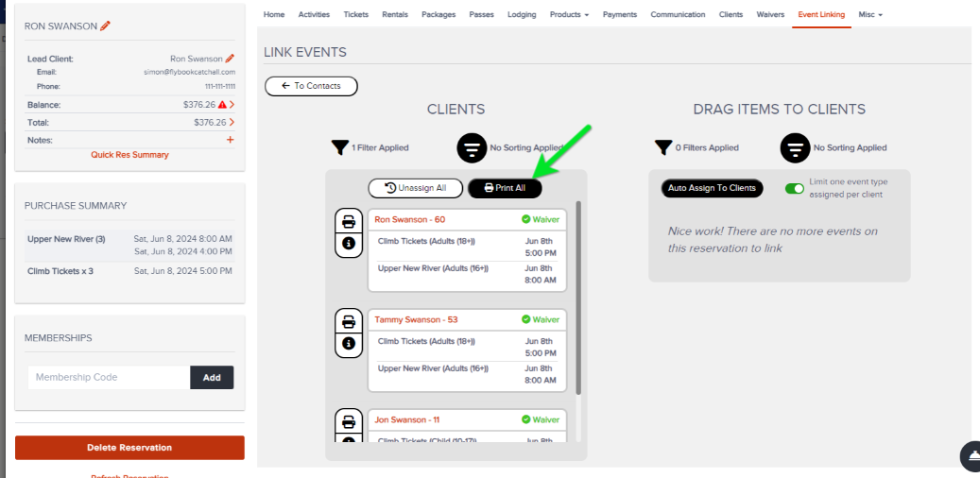Viewport: 980px width, 478px height.
Task: Add the membership code
Action: click(212, 378)
